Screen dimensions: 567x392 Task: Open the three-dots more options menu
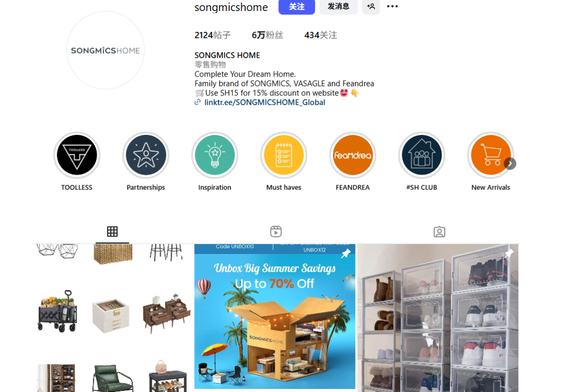point(392,6)
